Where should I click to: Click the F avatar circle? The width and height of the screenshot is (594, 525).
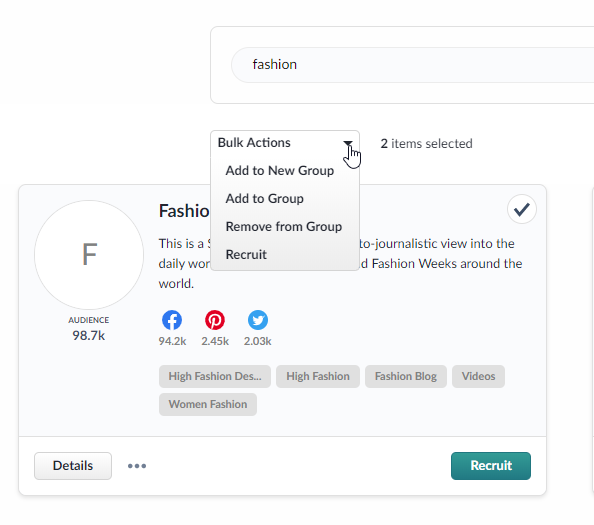point(89,255)
